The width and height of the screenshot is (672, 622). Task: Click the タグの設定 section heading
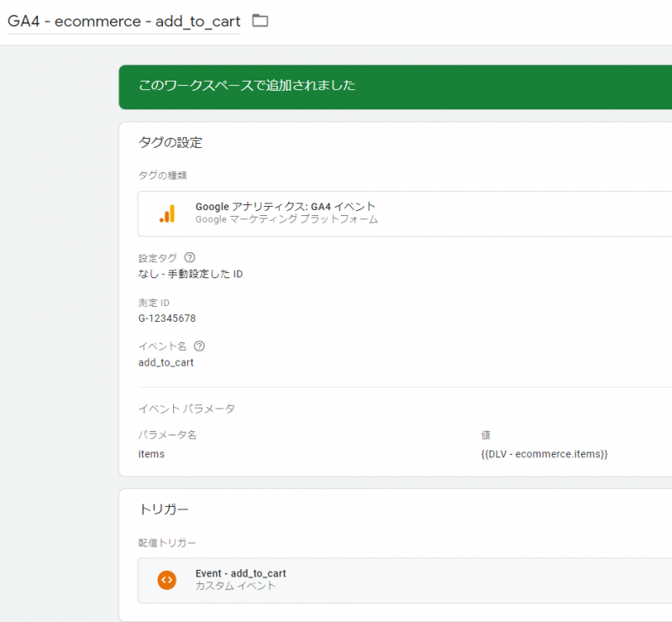click(x=171, y=142)
